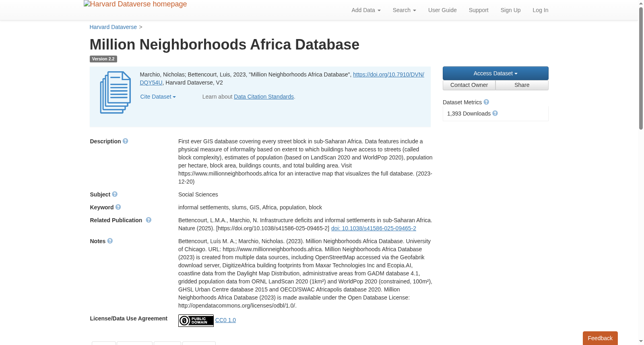This screenshot has width=644, height=345.
Task: Click the 'Social Sciences' subject value
Action: point(198,194)
